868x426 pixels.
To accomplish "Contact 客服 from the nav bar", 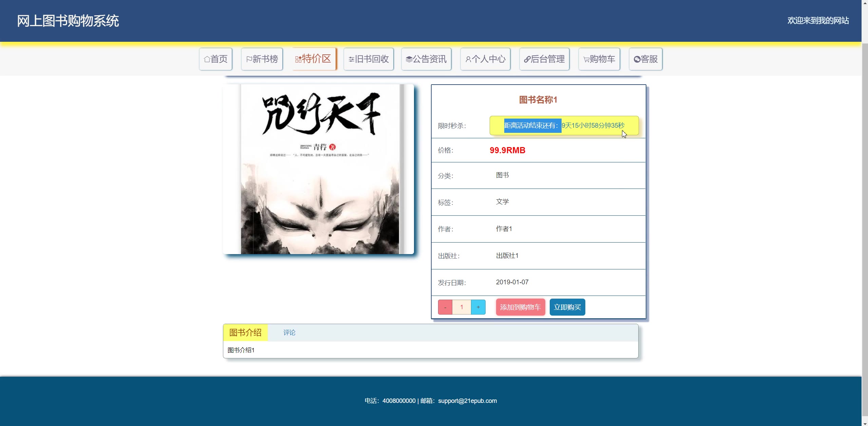I will [x=646, y=59].
